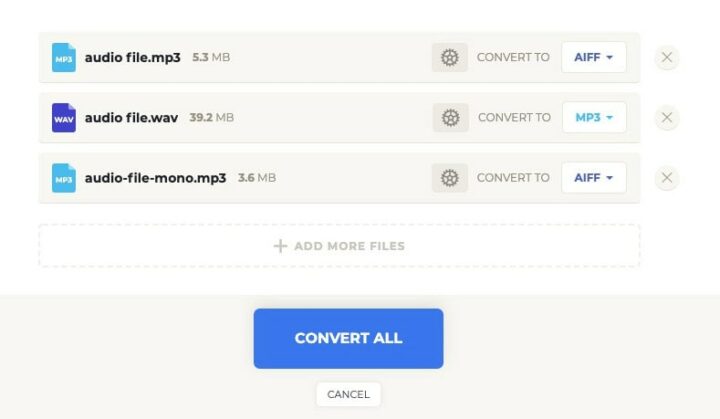Screen dimensions: 720x419
Task: Click the MP3 file icon beside audio file.mp3
Action: tap(64, 58)
